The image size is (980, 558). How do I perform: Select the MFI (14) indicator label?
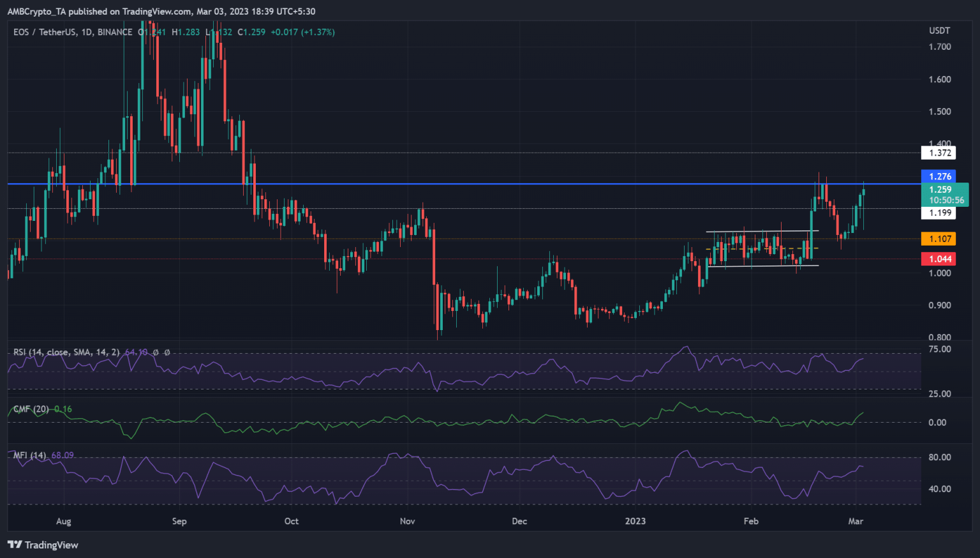coord(29,455)
